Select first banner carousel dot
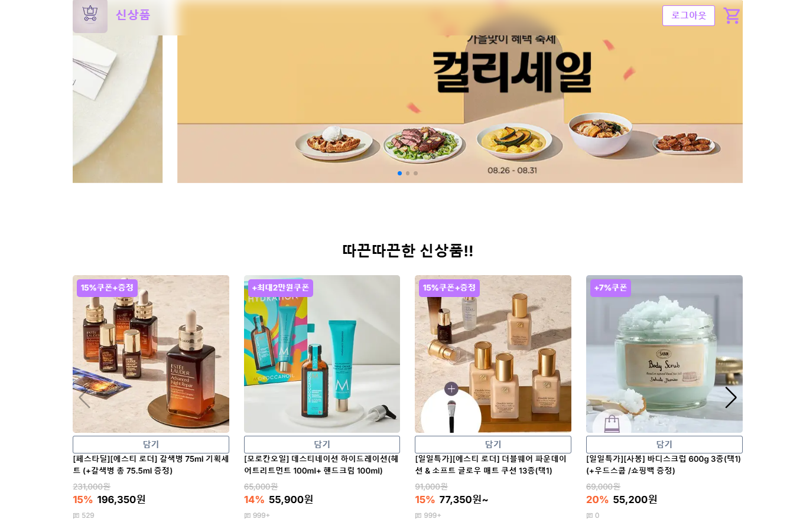790x532 pixels. coord(399,173)
